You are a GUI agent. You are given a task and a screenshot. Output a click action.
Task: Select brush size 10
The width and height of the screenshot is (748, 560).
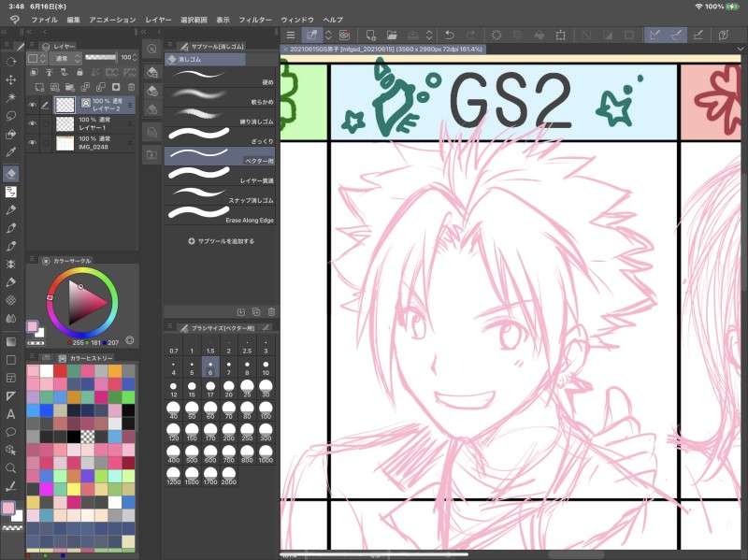pyautogui.click(x=266, y=367)
